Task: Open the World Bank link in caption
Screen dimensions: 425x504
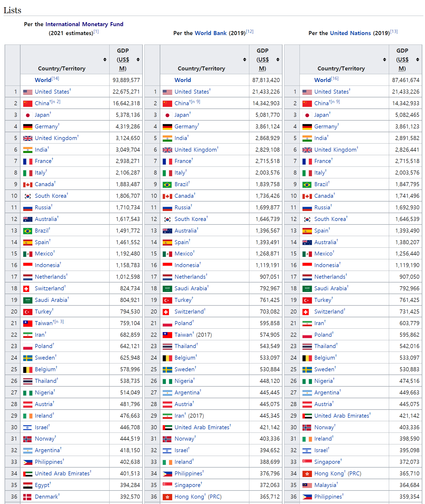Action: click(x=210, y=33)
